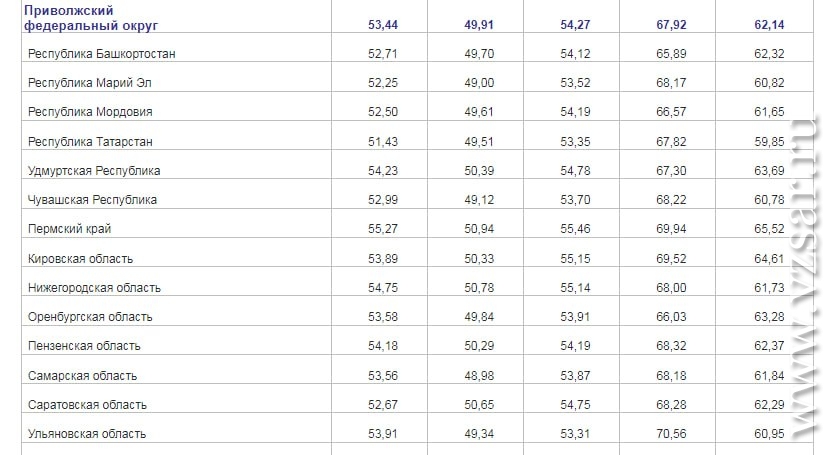Select the Республика Башкортостан row label
The image size is (834, 455).
(x=102, y=54)
